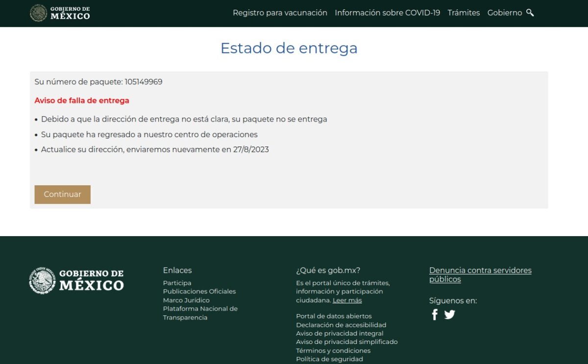
Task: Click the Publicaciones Oficiales link
Action: tap(199, 291)
